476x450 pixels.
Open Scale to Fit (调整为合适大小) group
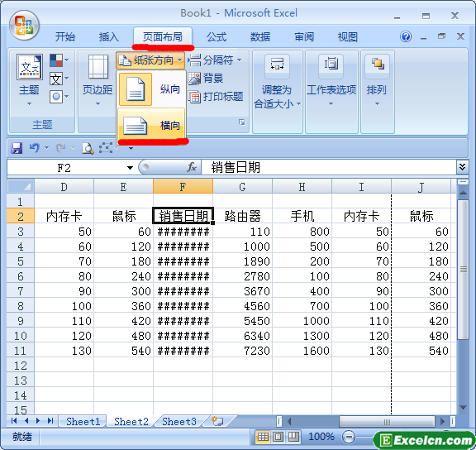[277, 81]
